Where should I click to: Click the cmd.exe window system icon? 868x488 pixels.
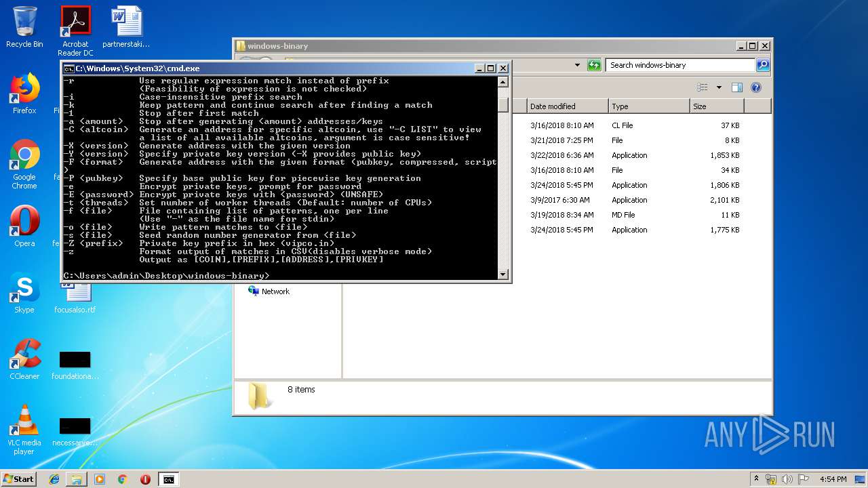click(x=68, y=68)
